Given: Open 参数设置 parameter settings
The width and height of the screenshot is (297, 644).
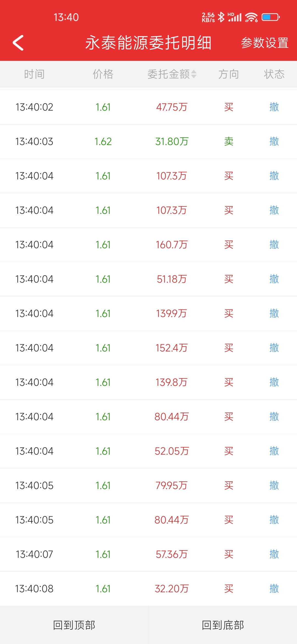Looking at the screenshot, I should pyautogui.click(x=265, y=43).
